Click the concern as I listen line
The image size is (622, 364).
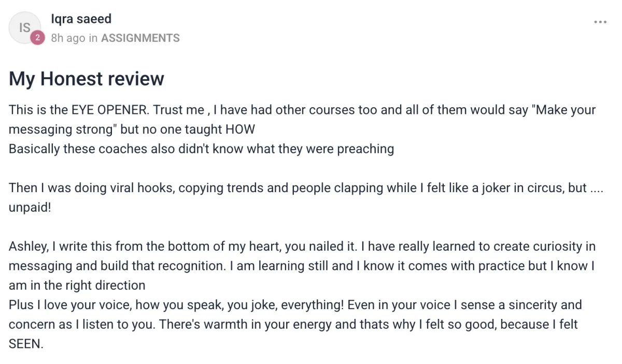(x=293, y=325)
